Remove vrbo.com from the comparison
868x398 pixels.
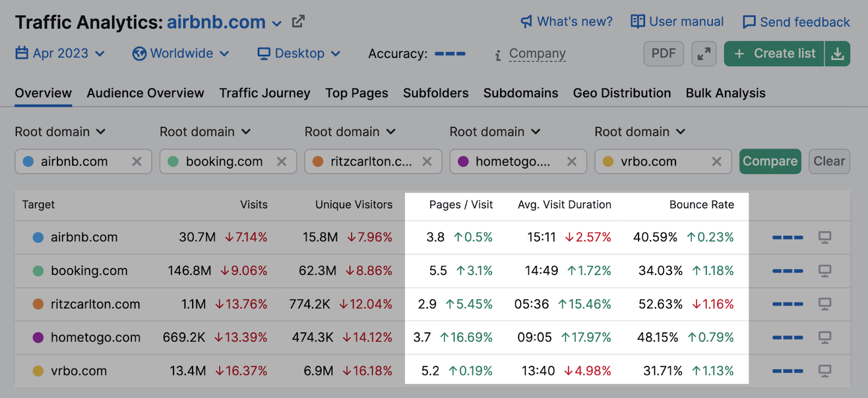point(717,162)
